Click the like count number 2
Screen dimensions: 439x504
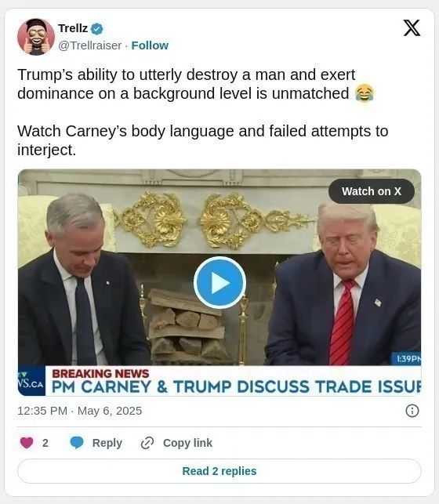45,443
